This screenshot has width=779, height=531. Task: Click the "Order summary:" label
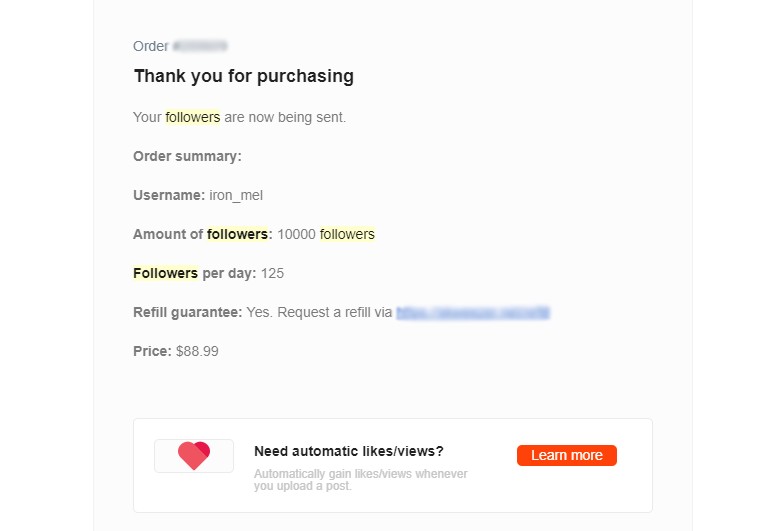coord(187,156)
